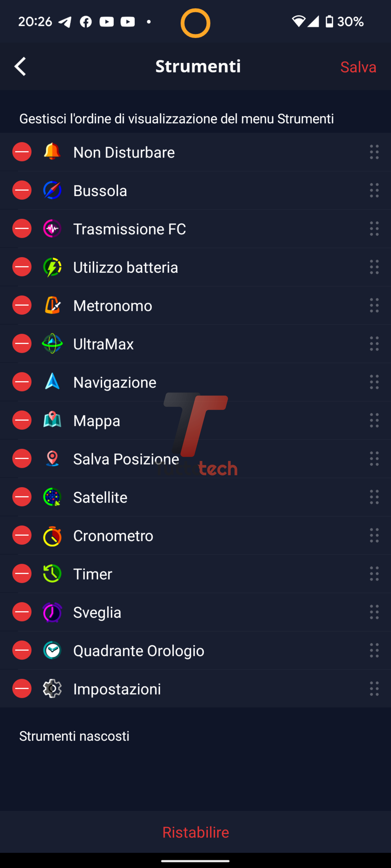Select the Quadrante Orologio list entry

pyautogui.click(x=138, y=651)
